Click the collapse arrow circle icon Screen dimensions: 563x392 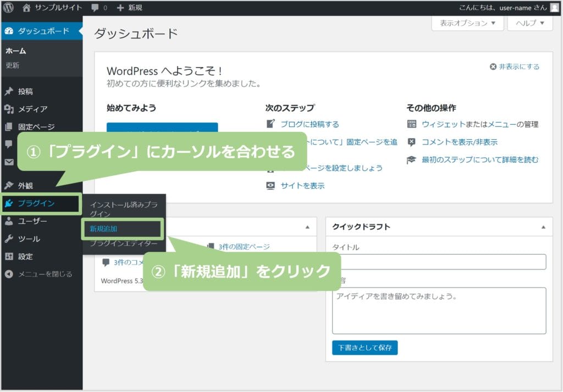pos(9,274)
